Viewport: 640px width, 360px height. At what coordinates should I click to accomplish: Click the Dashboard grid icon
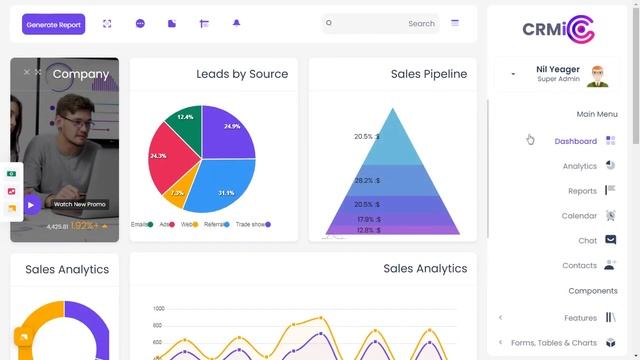(611, 141)
